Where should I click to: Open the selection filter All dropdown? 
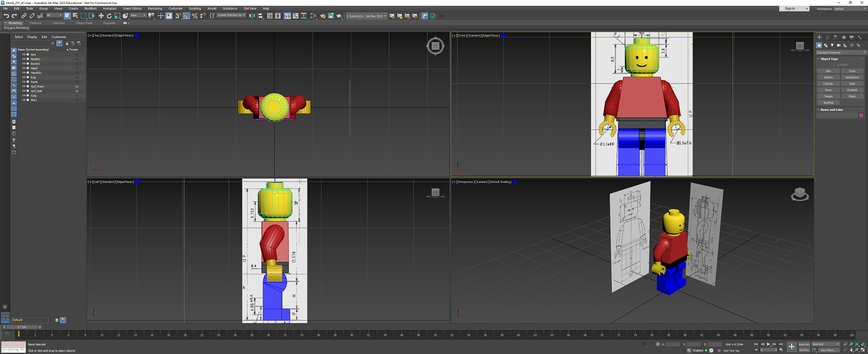[54, 15]
